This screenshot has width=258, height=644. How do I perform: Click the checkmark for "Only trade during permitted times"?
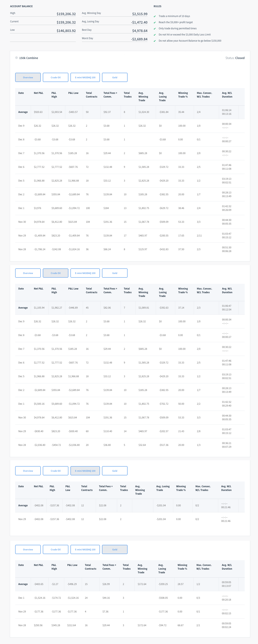[155, 28]
